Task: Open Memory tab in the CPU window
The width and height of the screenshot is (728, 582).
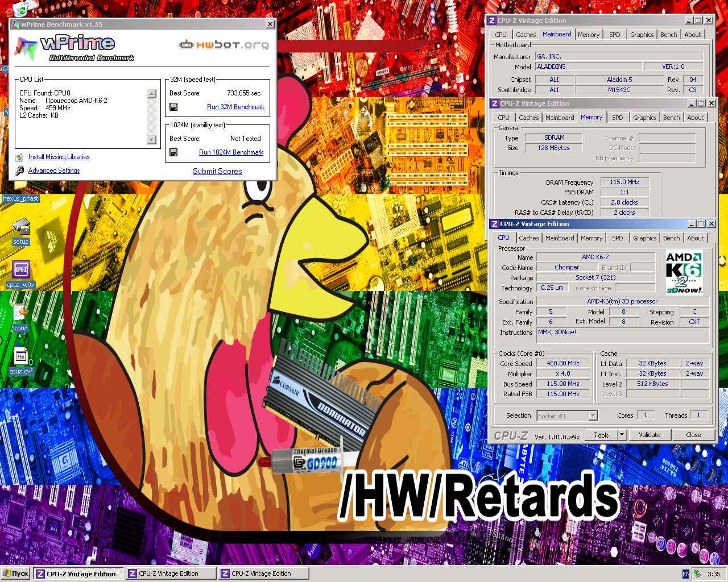Action: point(591,238)
